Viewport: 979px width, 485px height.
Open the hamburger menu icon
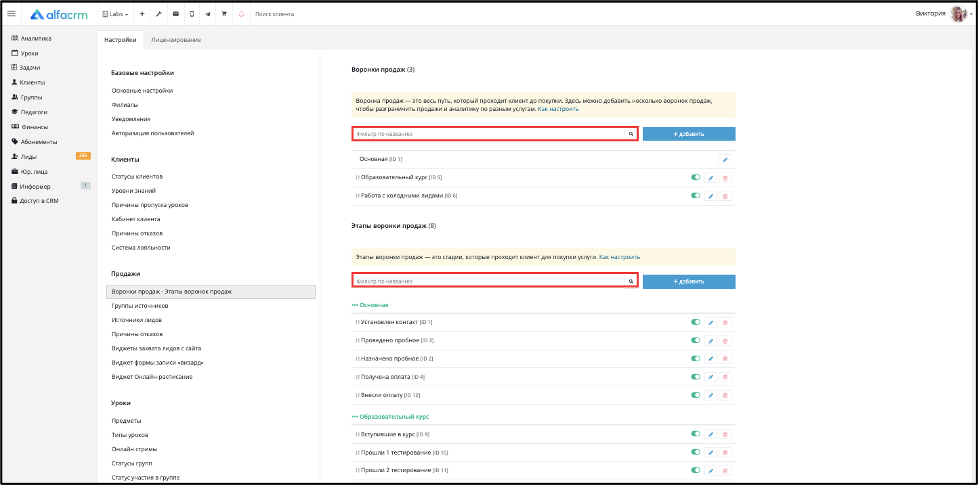[x=11, y=13]
